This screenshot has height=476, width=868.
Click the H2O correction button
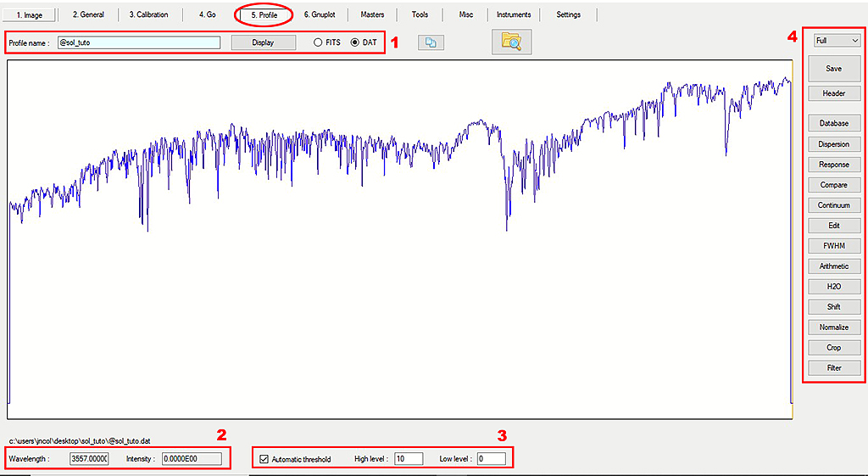pyautogui.click(x=834, y=287)
